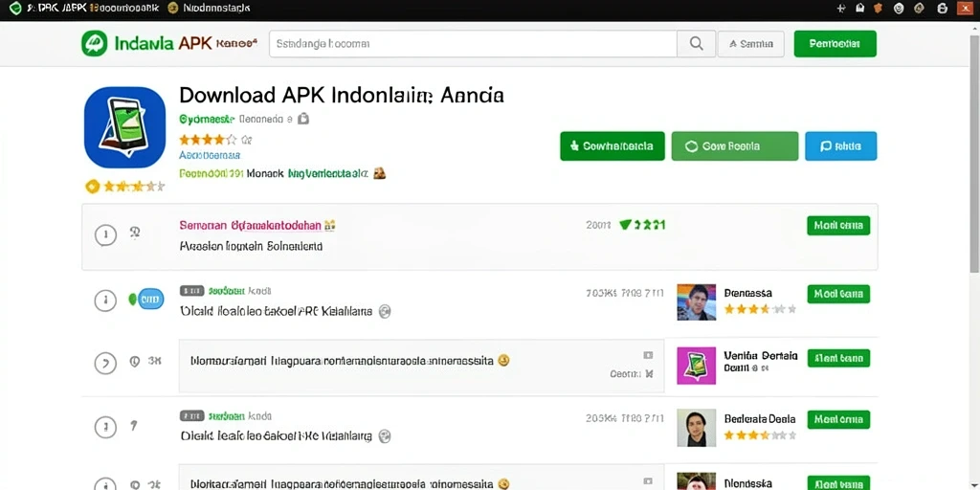Click the green button in the 'Bedlaata Deala' row
This screenshot has width=980, height=490.
838,419
